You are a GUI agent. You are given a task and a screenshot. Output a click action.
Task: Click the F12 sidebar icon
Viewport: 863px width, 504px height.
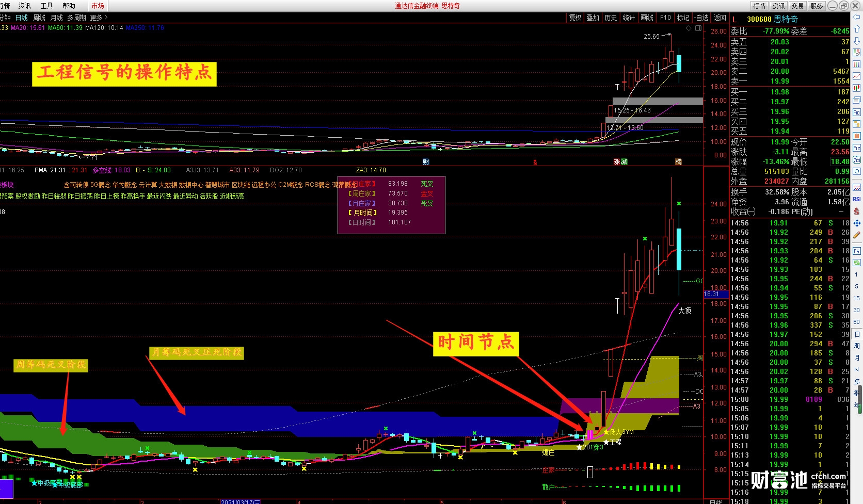tap(857, 148)
